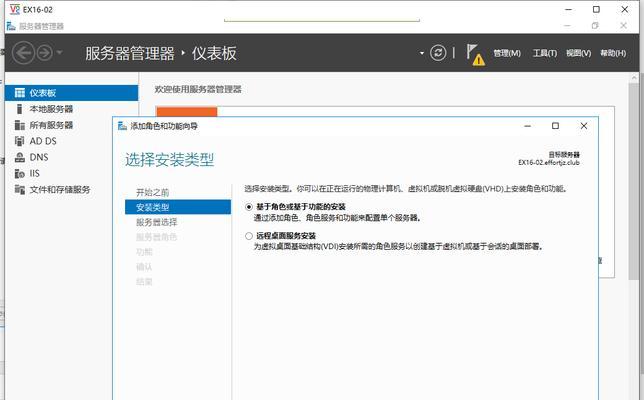Screen dimensions: 644x400
Task: Select 基于角色或基于功能的安装 radio button
Action: [x=248, y=207]
